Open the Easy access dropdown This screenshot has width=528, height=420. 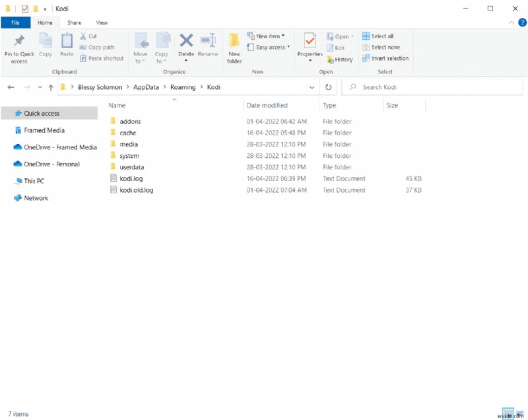coord(269,47)
